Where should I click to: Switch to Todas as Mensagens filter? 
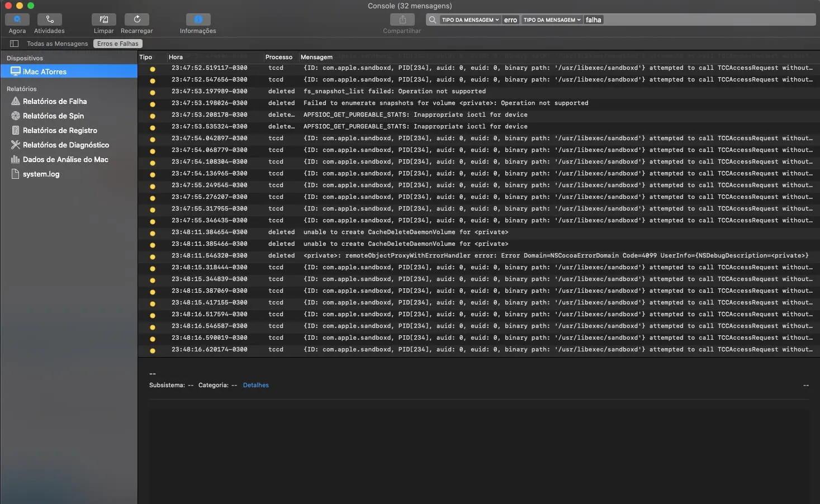pos(57,44)
